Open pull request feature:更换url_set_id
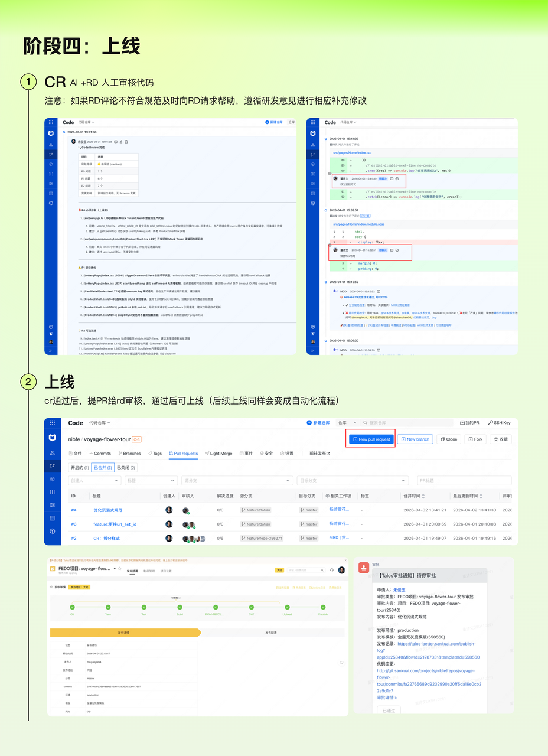The height and width of the screenshot is (756, 548). pyautogui.click(x=115, y=524)
